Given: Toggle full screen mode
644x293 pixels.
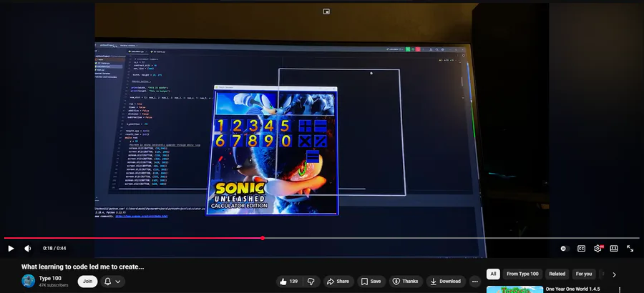Looking at the screenshot, I should [630, 248].
